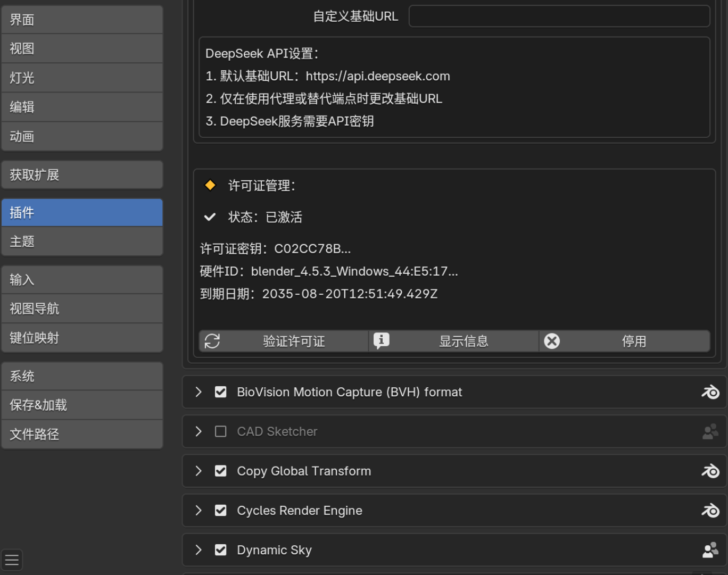This screenshot has width=728, height=575.
Task: Click the X circle icon on 停用
Action: pos(552,341)
